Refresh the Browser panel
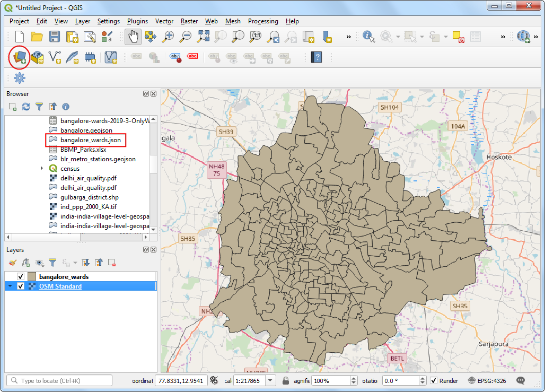 [25, 107]
